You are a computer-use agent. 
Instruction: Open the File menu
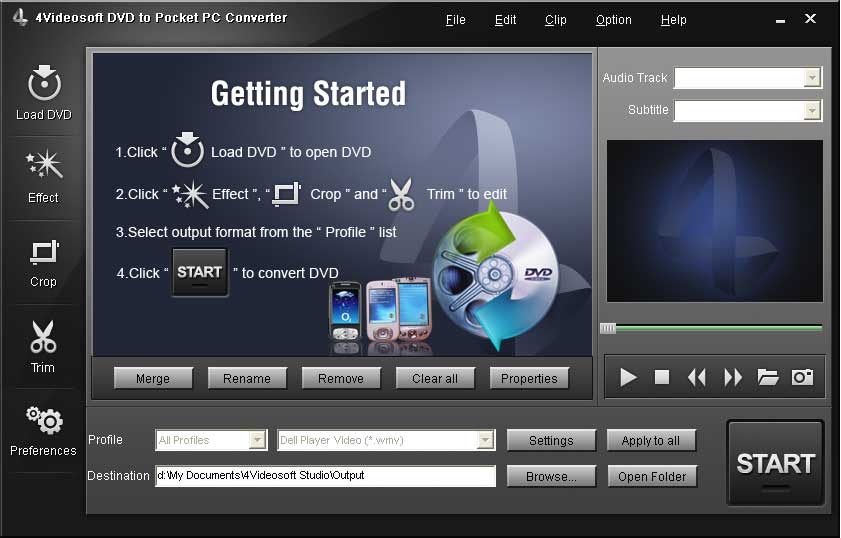coord(455,20)
